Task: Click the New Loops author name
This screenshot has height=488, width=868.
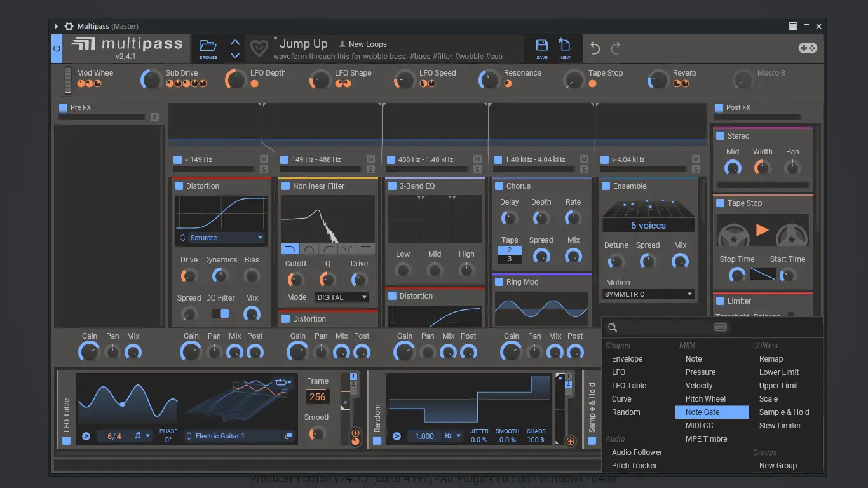Action: coord(368,44)
